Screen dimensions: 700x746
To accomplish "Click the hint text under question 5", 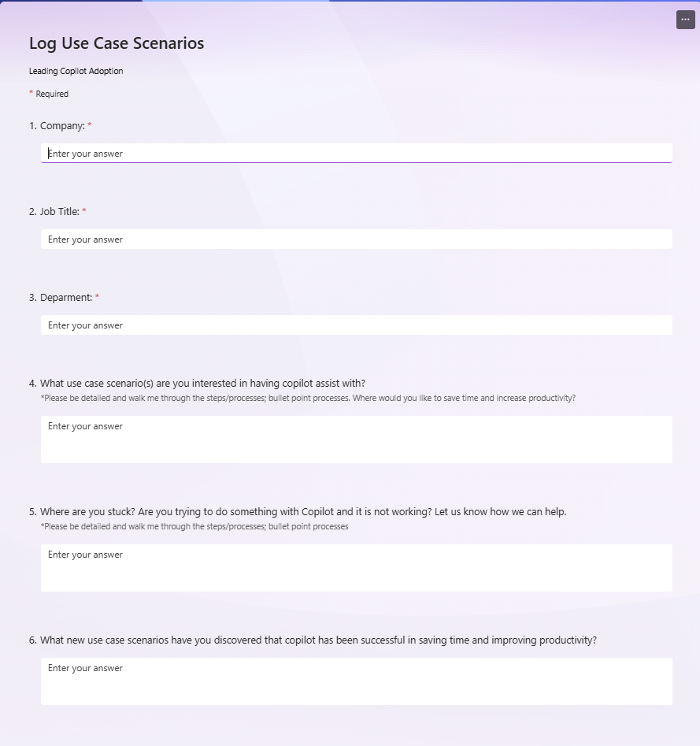I will [x=194, y=526].
